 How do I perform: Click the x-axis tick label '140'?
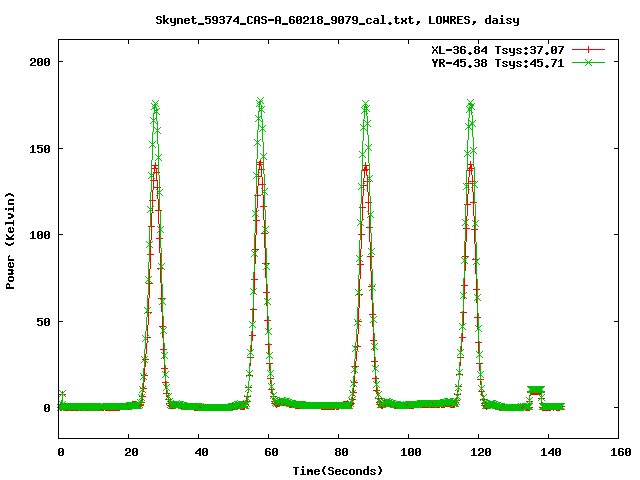(x=551, y=452)
